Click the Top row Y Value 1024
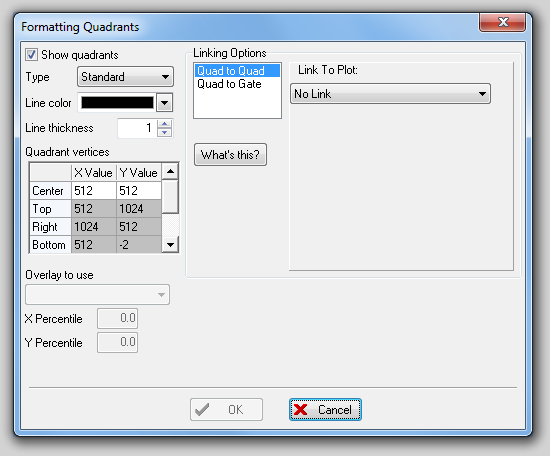Screen dimensions: 550x456 click(139, 209)
